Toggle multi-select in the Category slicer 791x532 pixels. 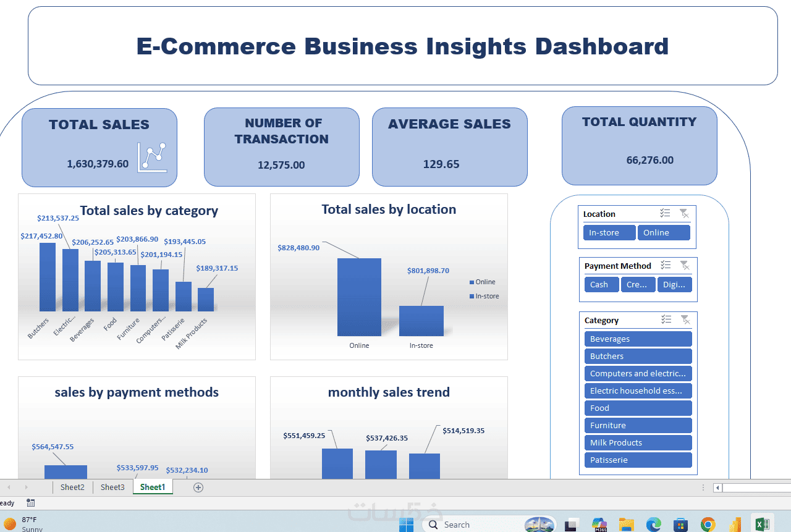(666, 319)
